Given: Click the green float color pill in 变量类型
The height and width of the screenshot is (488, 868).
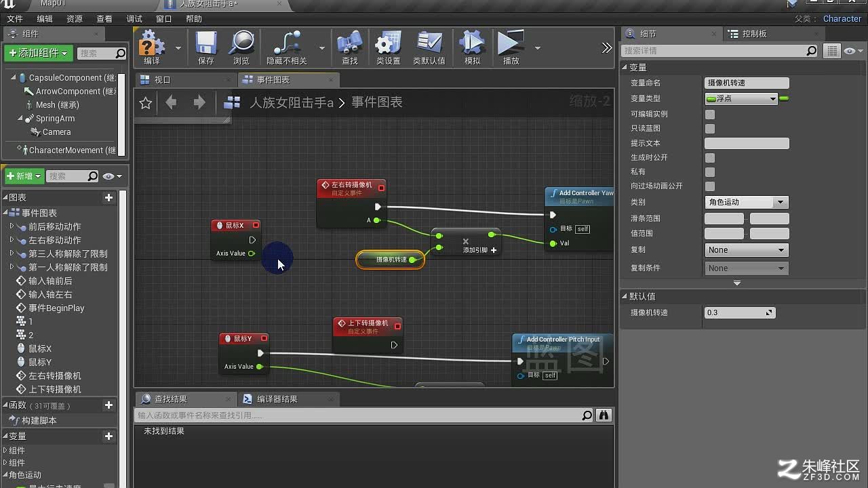Looking at the screenshot, I should pos(711,99).
